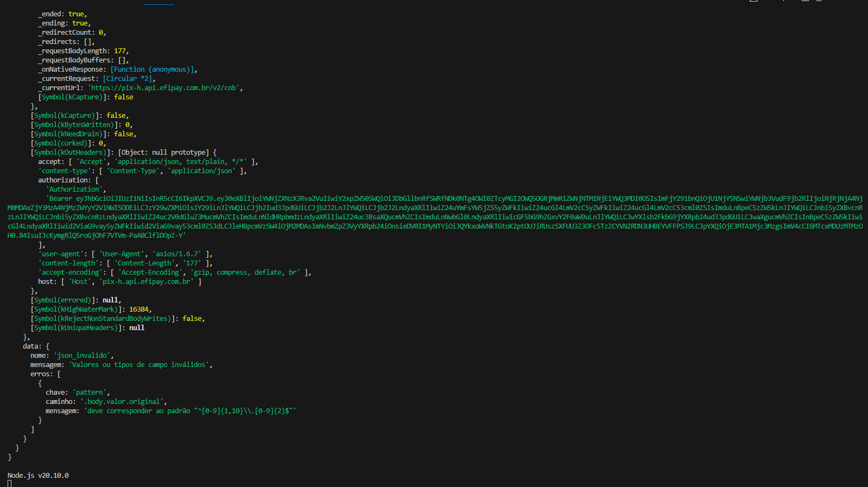Click 'Valores ou tipos de campo inválidos' message
The width and height of the screenshot is (868, 487).
click(138, 365)
